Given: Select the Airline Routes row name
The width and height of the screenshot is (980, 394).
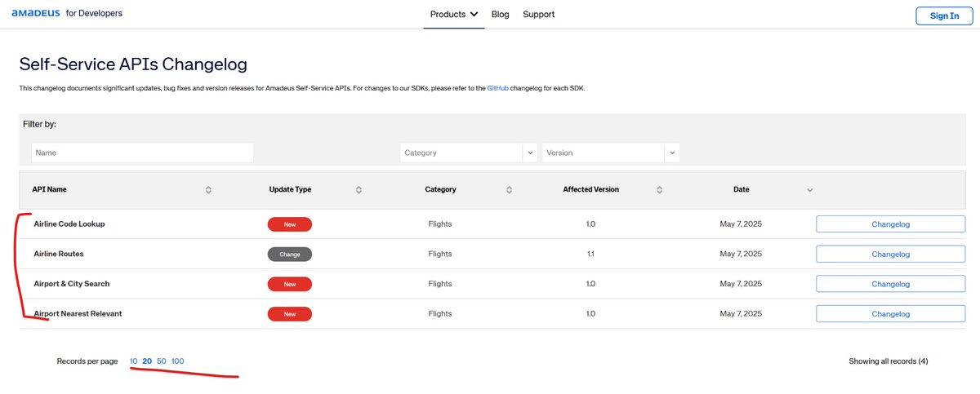Looking at the screenshot, I should (59, 254).
